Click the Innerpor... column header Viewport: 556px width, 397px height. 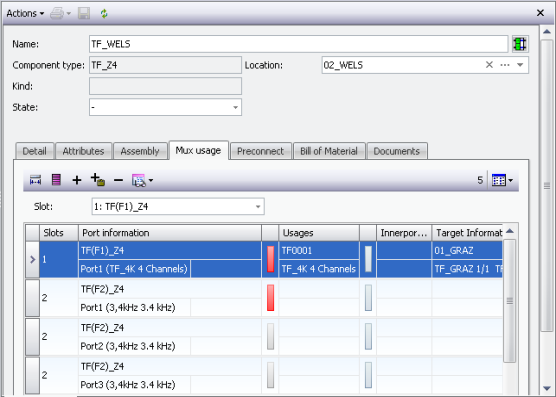click(x=404, y=233)
